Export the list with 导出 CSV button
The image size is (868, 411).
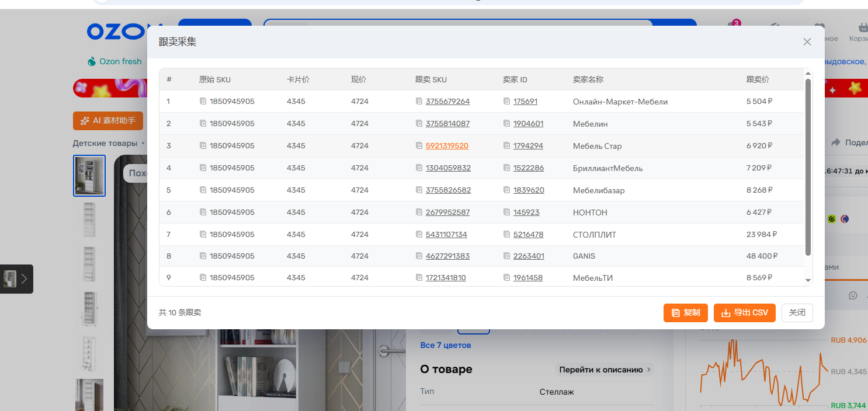pyautogui.click(x=745, y=313)
